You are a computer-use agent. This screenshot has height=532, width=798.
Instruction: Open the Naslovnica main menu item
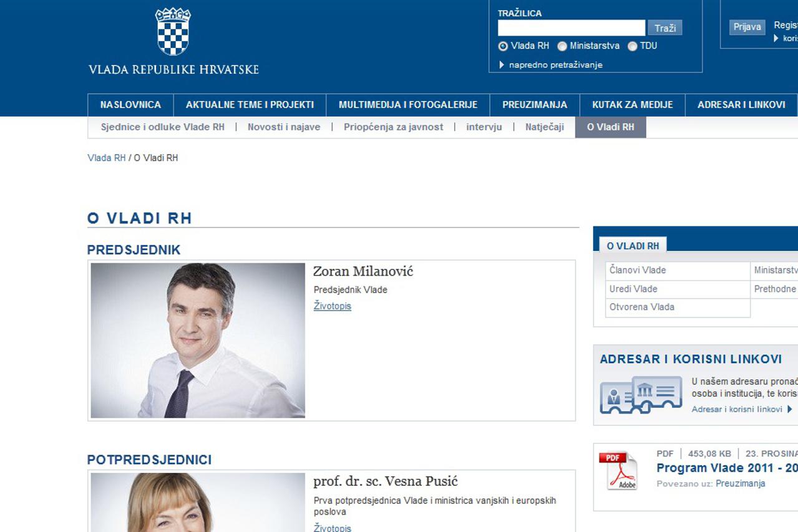(130, 105)
